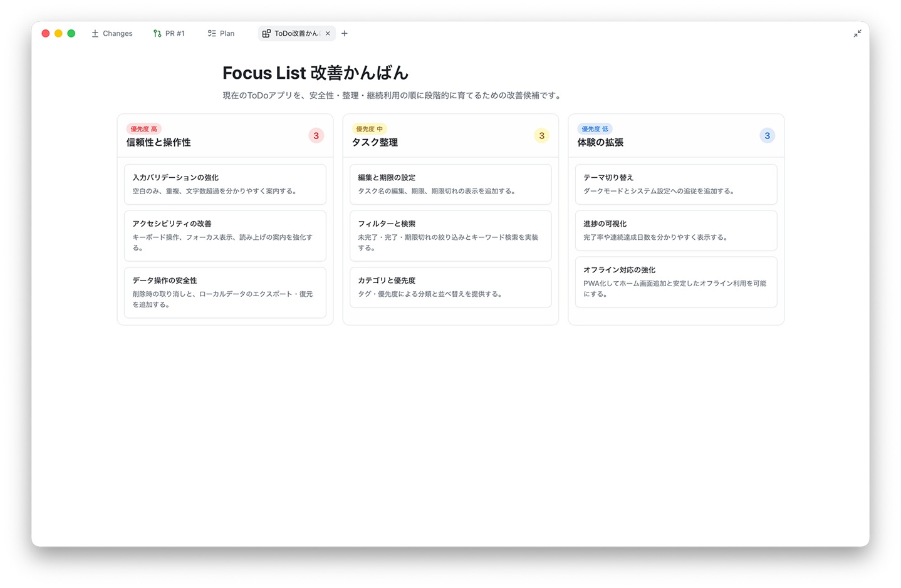Viewport: 901px width, 588px height.
Task: Click the 優先度 低 label
Action: [595, 129]
